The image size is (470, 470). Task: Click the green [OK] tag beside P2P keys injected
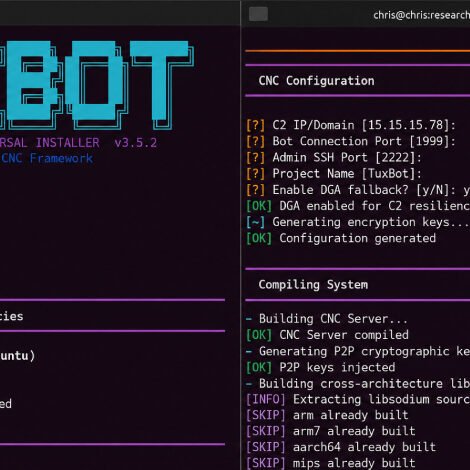click(259, 368)
